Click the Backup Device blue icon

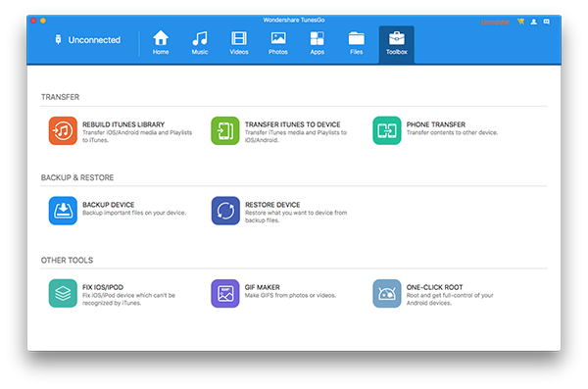coord(63,211)
